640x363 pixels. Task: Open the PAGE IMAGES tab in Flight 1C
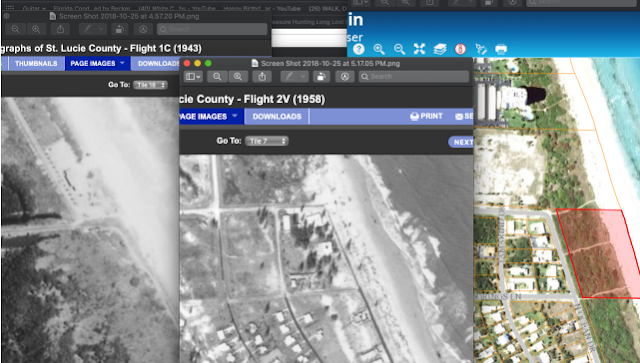coord(93,64)
